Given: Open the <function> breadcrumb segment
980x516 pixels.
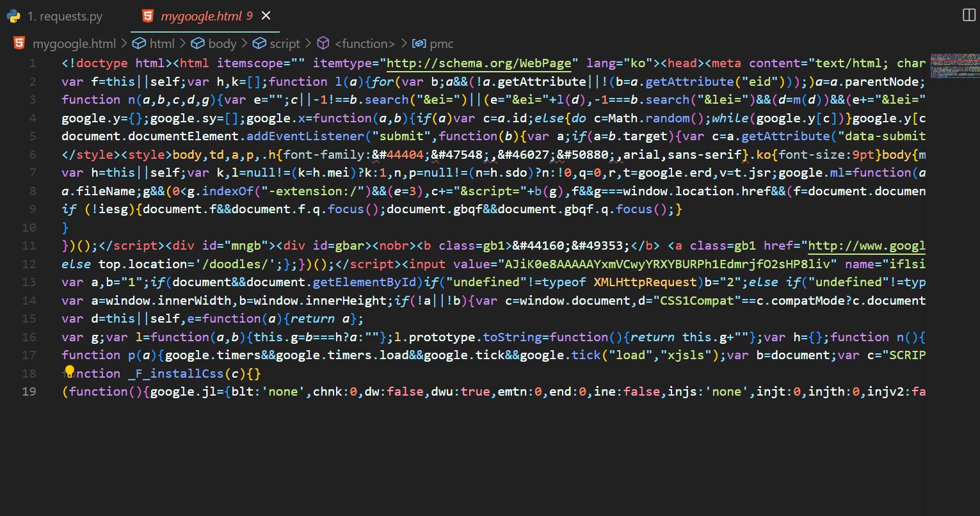Looking at the screenshot, I should point(365,44).
